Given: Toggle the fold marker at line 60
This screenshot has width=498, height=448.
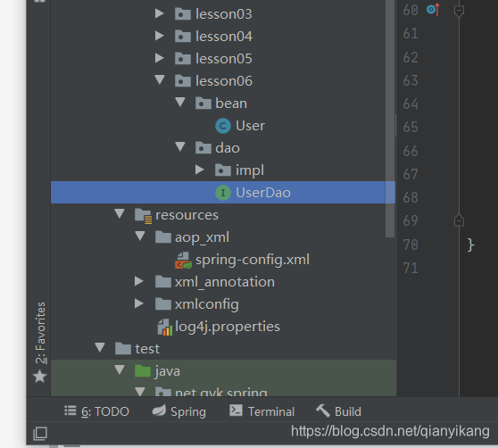Looking at the screenshot, I should (x=459, y=12).
